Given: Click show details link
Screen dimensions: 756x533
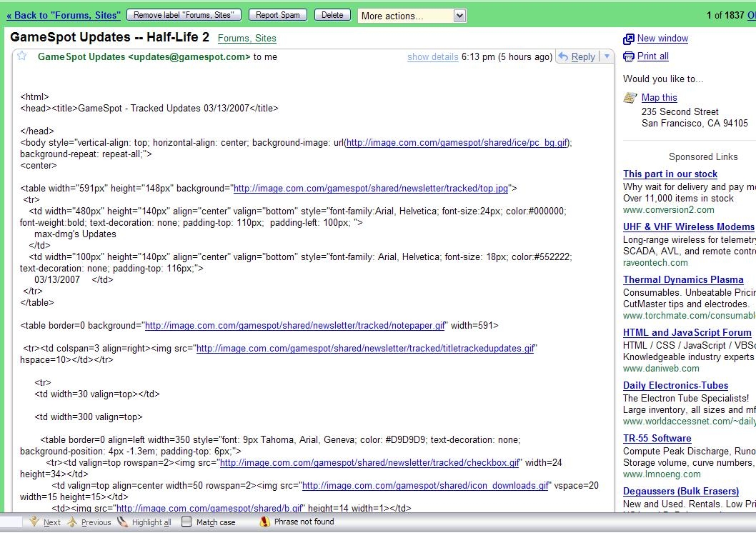Looking at the screenshot, I should point(432,57).
